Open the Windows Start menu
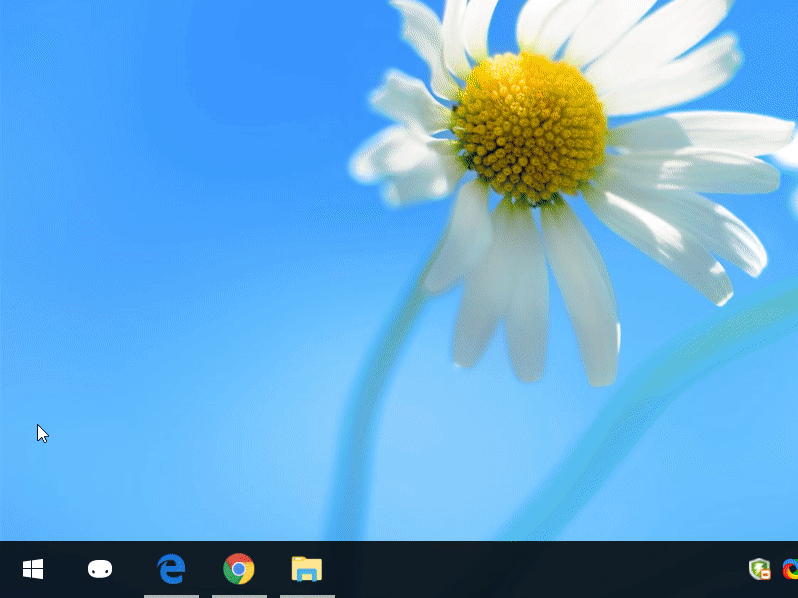The height and width of the screenshot is (598, 798). coord(33,569)
